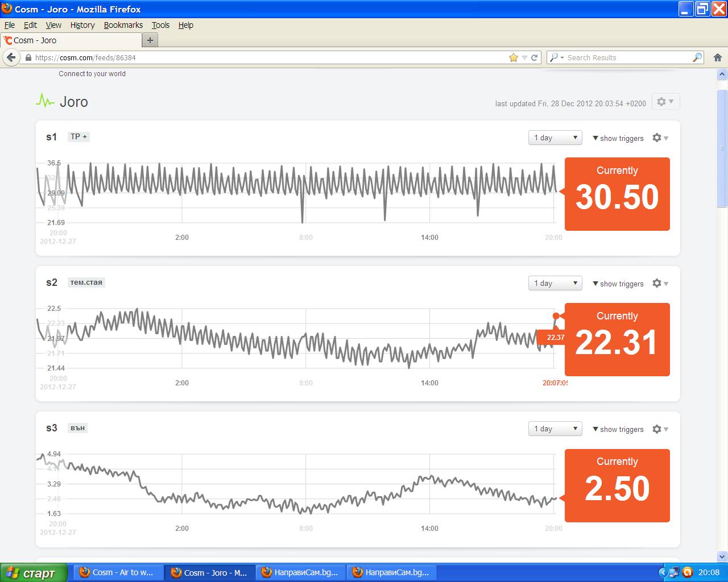Viewport: 728px width, 582px height.
Task: Open the s2 '1 day' time range dropdown
Action: tap(555, 283)
